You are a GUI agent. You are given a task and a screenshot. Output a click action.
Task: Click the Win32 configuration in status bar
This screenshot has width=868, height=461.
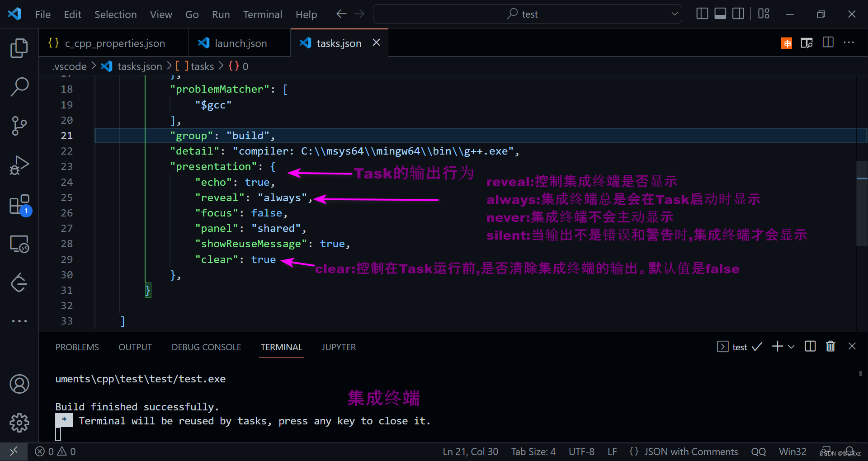click(x=793, y=452)
